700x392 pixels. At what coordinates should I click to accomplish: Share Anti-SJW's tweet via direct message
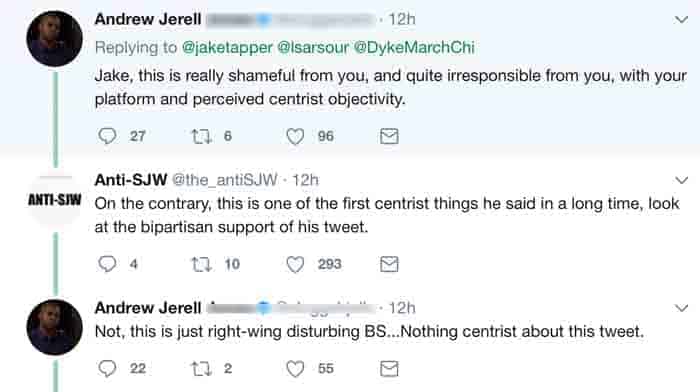coord(389,264)
